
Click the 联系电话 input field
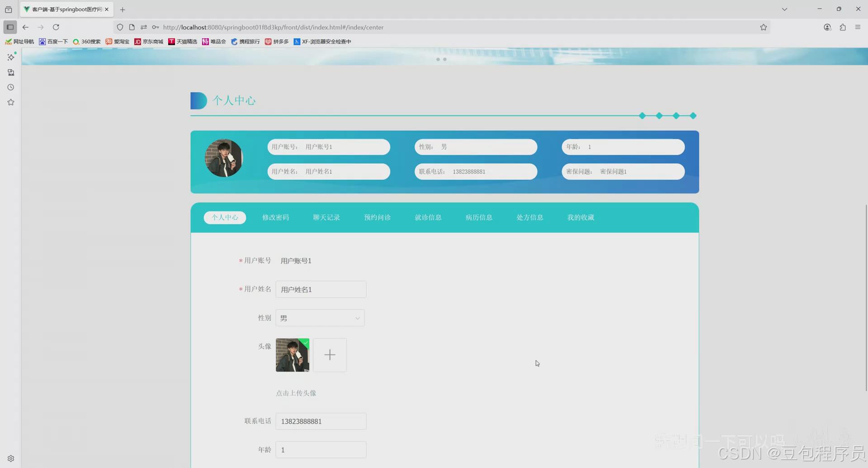click(321, 421)
